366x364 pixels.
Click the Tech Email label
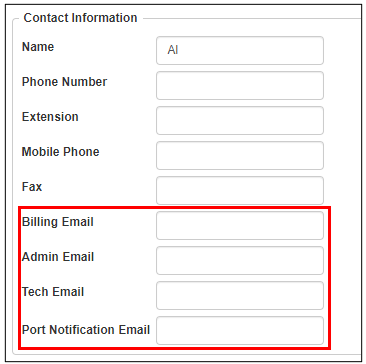[53, 292]
